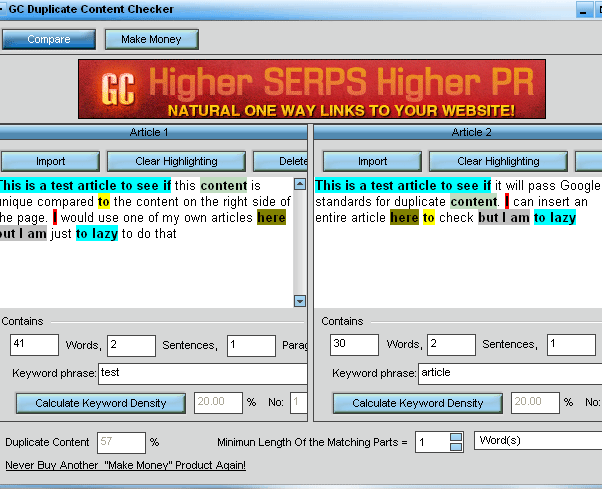Viewport: 602px width, 492px height.
Task: Import a file into Article 2
Action: pyautogui.click(x=372, y=161)
